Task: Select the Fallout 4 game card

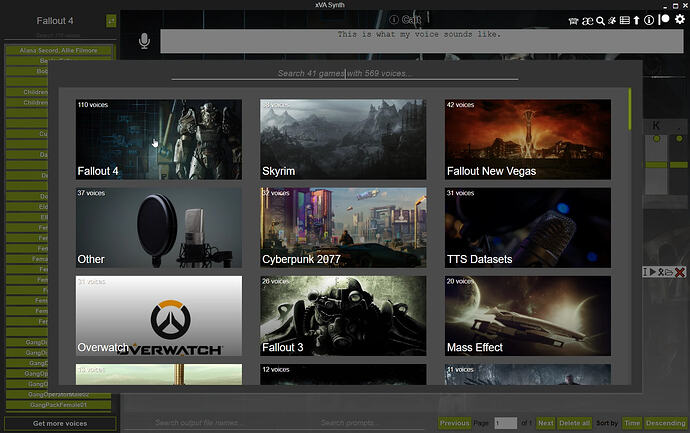Action: [159, 139]
